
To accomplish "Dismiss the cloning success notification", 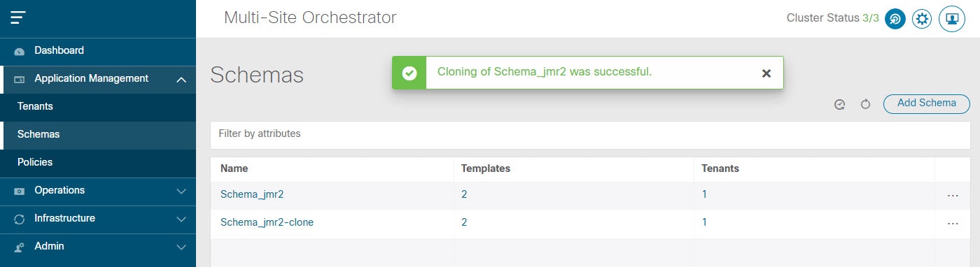I will point(766,73).
